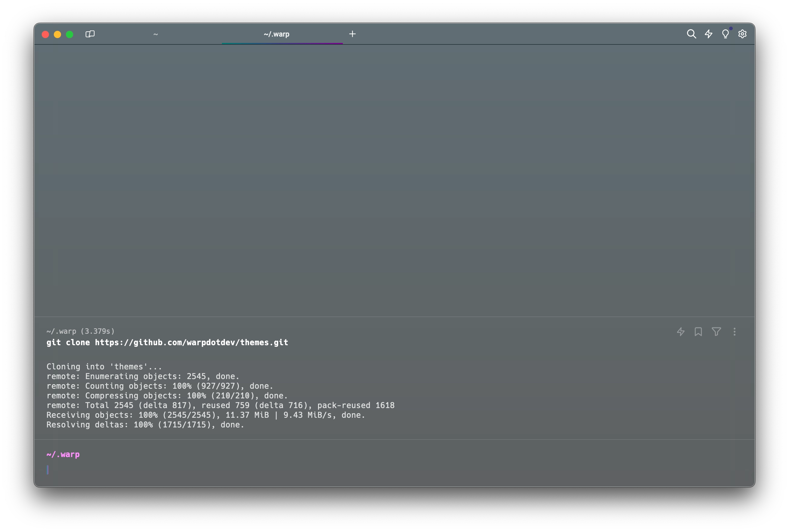Minimize the window with the yellow button
The image size is (789, 532).
[57, 34]
